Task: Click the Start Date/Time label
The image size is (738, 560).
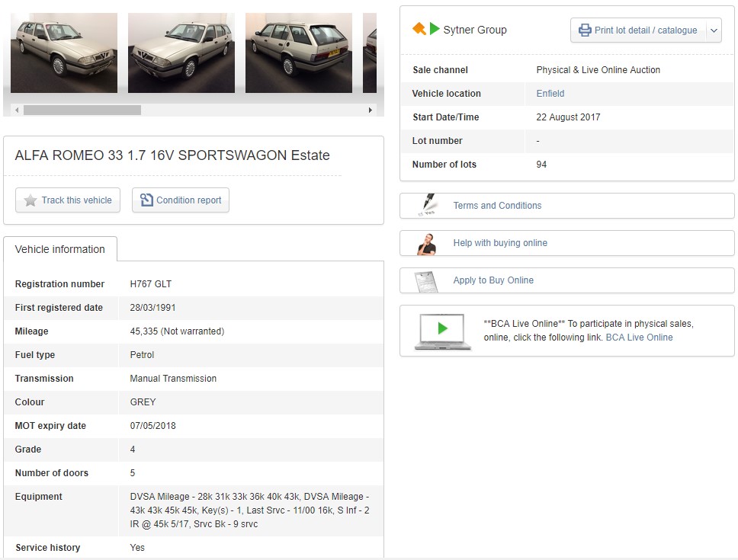Action: click(x=446, y=117)
